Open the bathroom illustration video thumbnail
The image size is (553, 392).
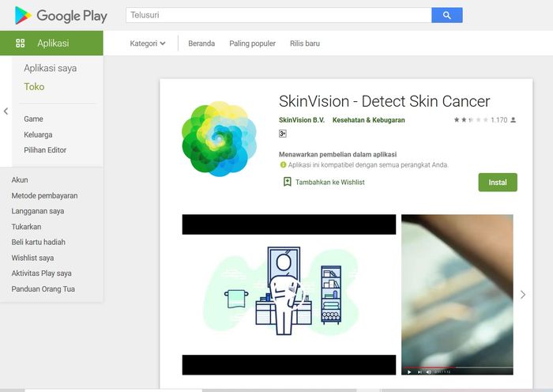click(x=289, y=295)
